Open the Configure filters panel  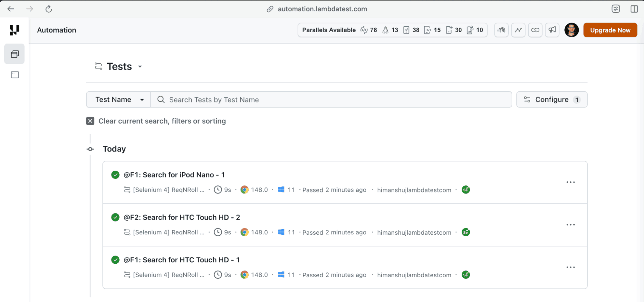coord(552,99)
